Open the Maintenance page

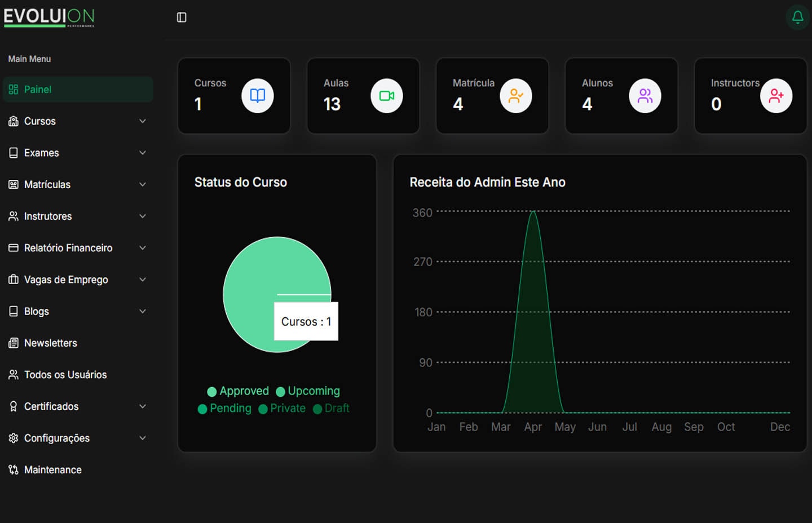pos(78,470)
